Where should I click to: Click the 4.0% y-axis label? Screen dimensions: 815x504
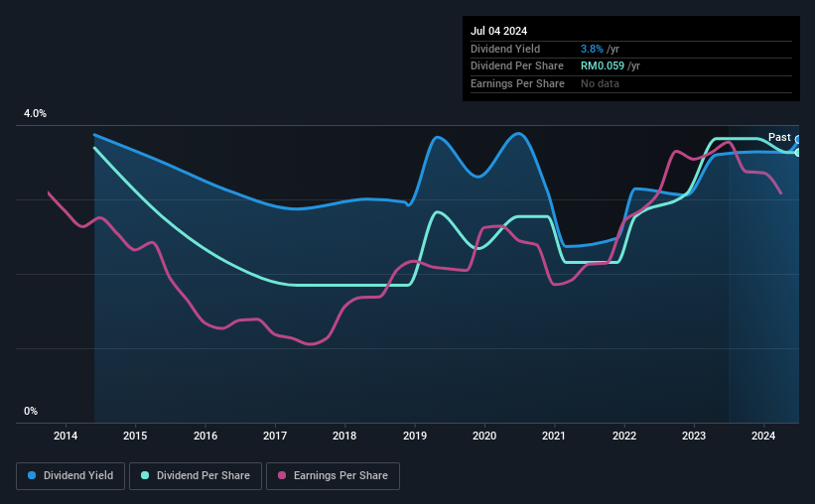coord(35,113)
